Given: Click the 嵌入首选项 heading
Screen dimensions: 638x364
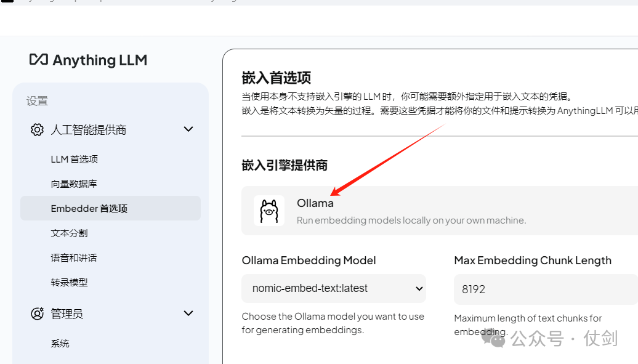Looking at the screenshot, I should [x=277, y=78].
